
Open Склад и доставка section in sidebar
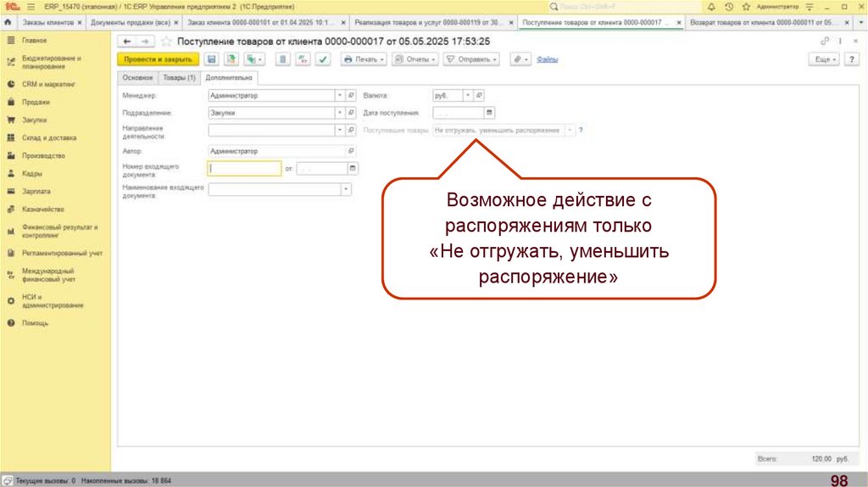click(x=49, y=137)
